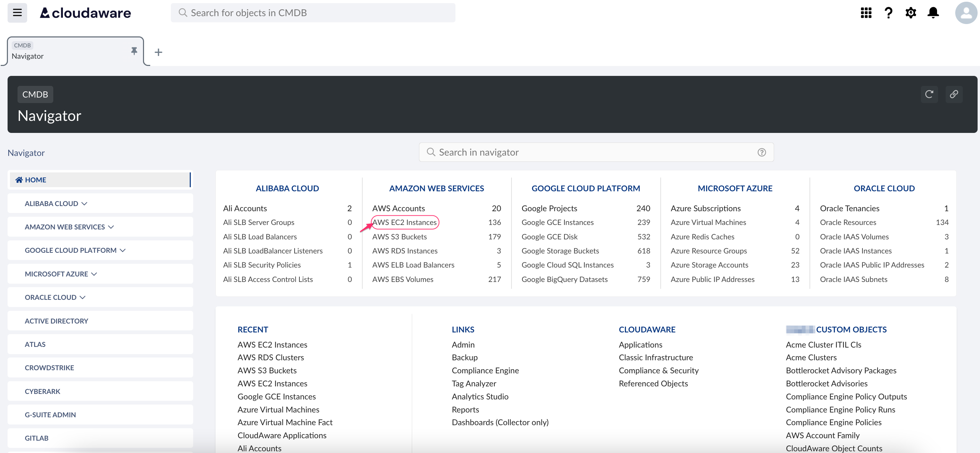Refresh the Navigator page
Viewport: 980px width, 453px height.
(929, 94)
